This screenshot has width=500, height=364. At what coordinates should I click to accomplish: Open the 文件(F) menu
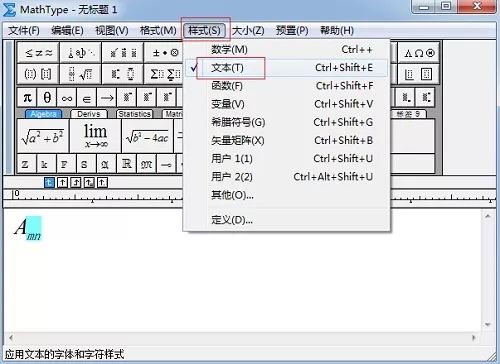point(24,31)
